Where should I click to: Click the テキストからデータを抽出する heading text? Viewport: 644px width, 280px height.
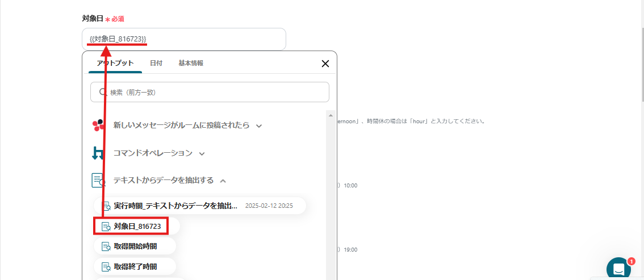pyautogui.click(x=164, y=180)
